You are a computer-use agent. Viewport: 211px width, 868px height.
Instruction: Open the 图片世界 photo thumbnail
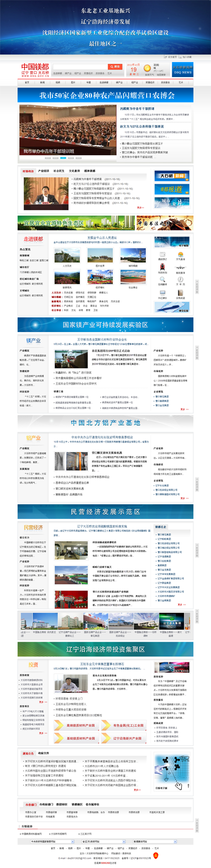[100, 256]
